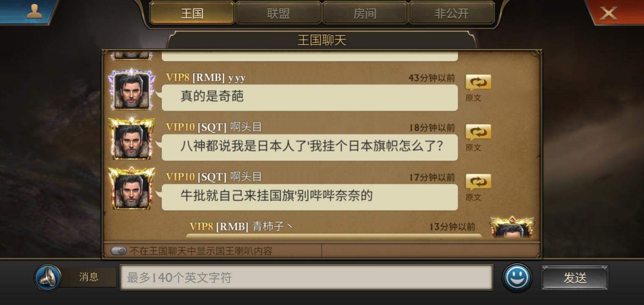Switch to the 联盟 alliance tab

(278, 13)
